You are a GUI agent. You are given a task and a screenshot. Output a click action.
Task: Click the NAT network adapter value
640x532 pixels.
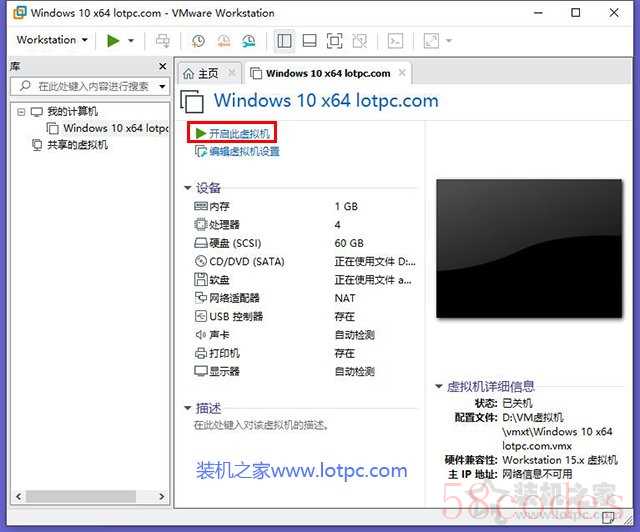click(x=345, y=298)
